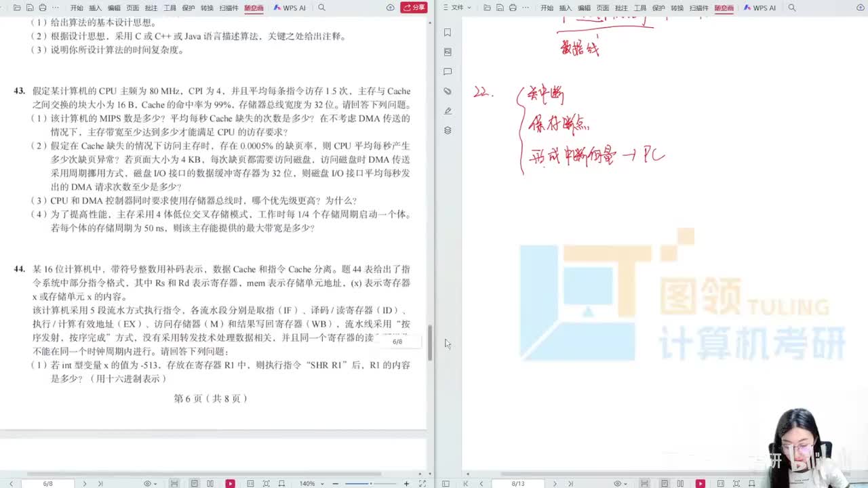This screenshot has height=488, width=868.
Task: Click the red 分享 share button
Action: 414,7
